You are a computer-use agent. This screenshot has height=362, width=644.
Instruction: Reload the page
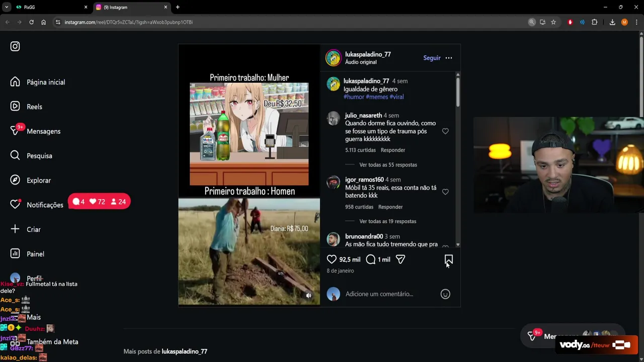tap(31, 22)
